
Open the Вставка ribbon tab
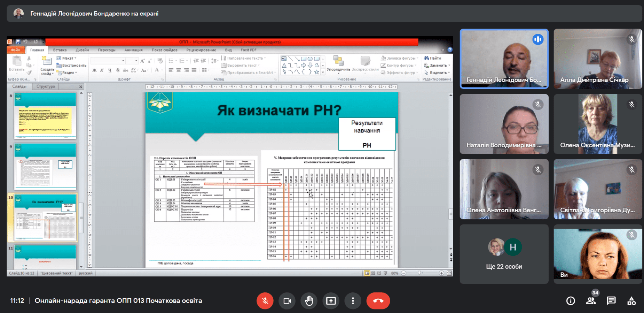pyautogui.click(x=60, y=50)
